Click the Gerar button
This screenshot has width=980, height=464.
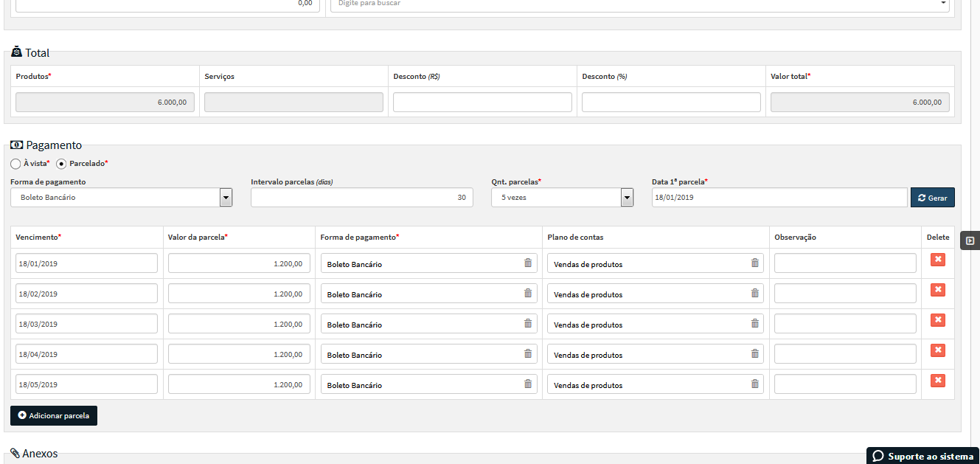[x=933, y=198]
